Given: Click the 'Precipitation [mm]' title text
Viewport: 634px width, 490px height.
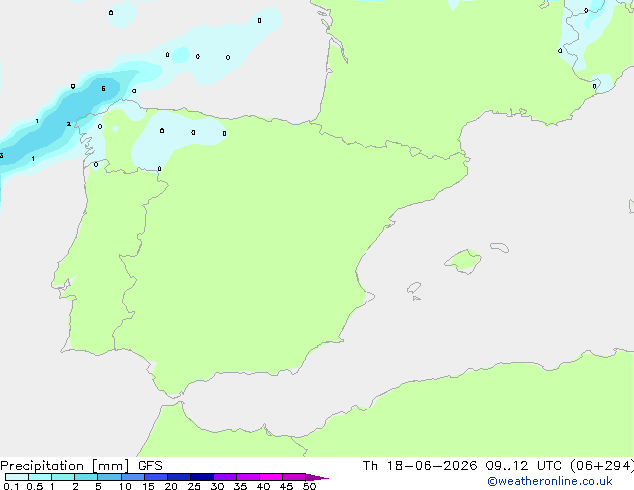Looking at the screenshot, I should coord(65,466).
